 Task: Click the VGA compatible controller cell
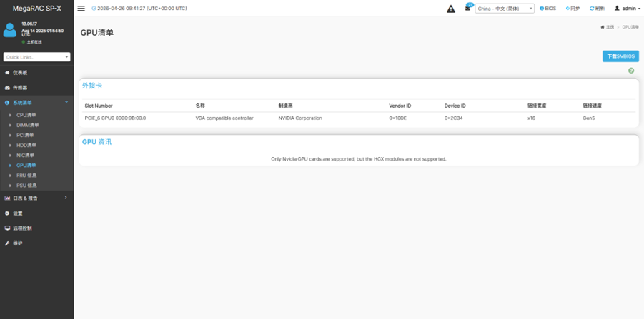pyautogui.click(x=224, y=118)
